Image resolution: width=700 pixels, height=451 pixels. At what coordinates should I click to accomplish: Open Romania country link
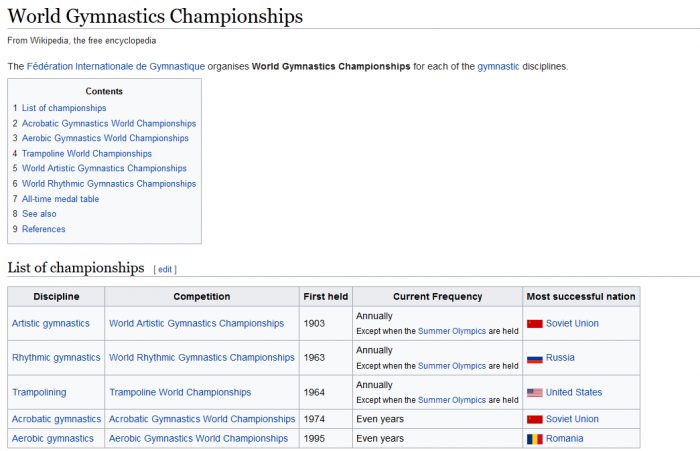click(564, 439)
